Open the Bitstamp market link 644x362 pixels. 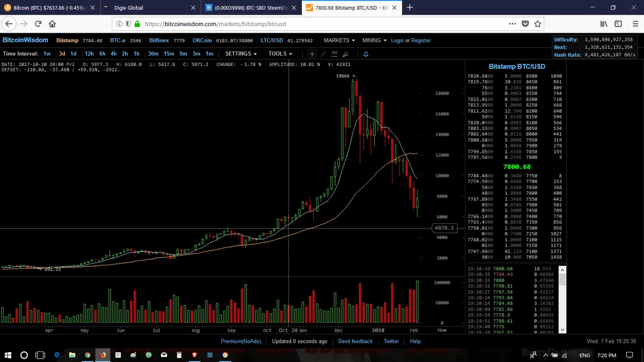(x=67, y=40)
